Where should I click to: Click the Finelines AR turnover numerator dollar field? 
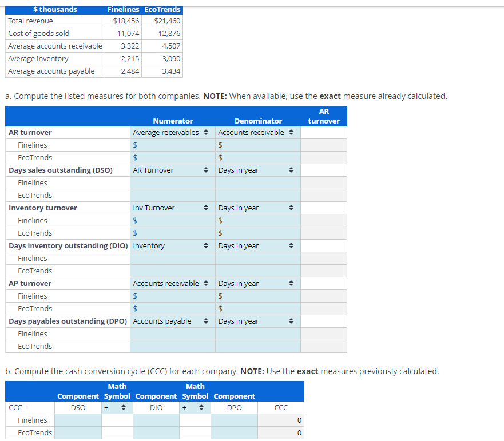click(172, 145)
